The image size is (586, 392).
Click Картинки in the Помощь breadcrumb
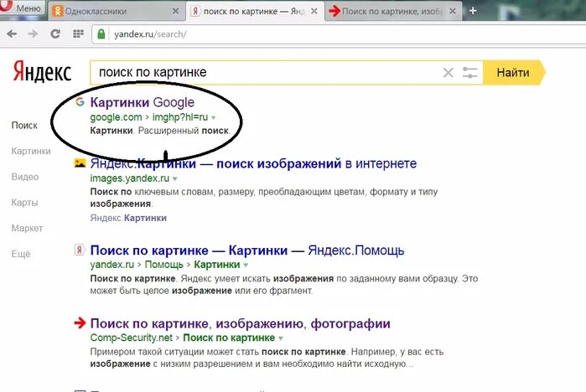pos(217,265)
